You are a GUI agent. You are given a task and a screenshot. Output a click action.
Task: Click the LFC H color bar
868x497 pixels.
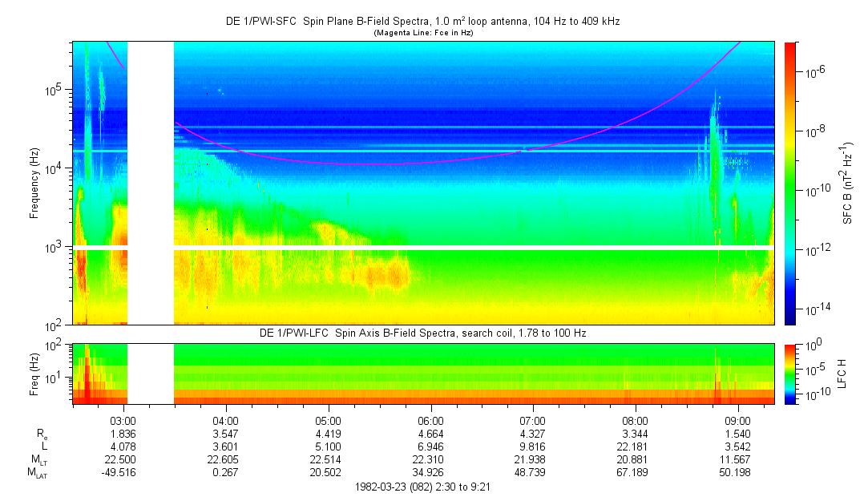point(790,373)
